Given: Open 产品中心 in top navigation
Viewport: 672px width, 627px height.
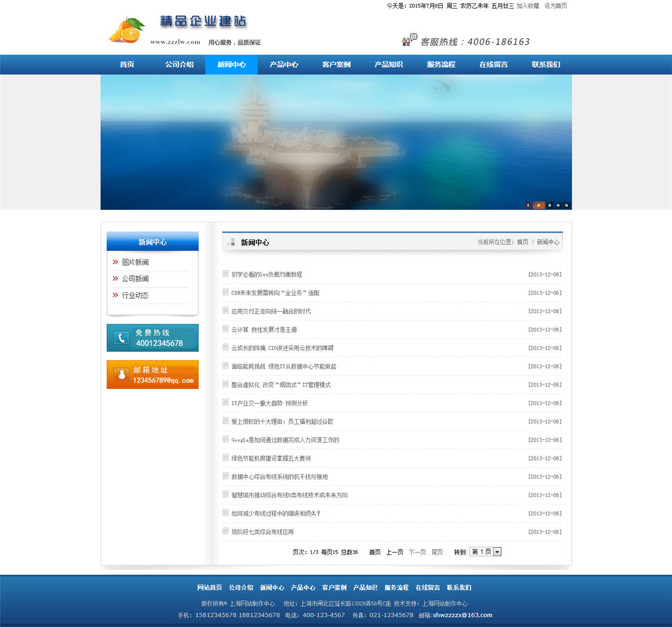Looking at the screenshot, I should point(284,64).
